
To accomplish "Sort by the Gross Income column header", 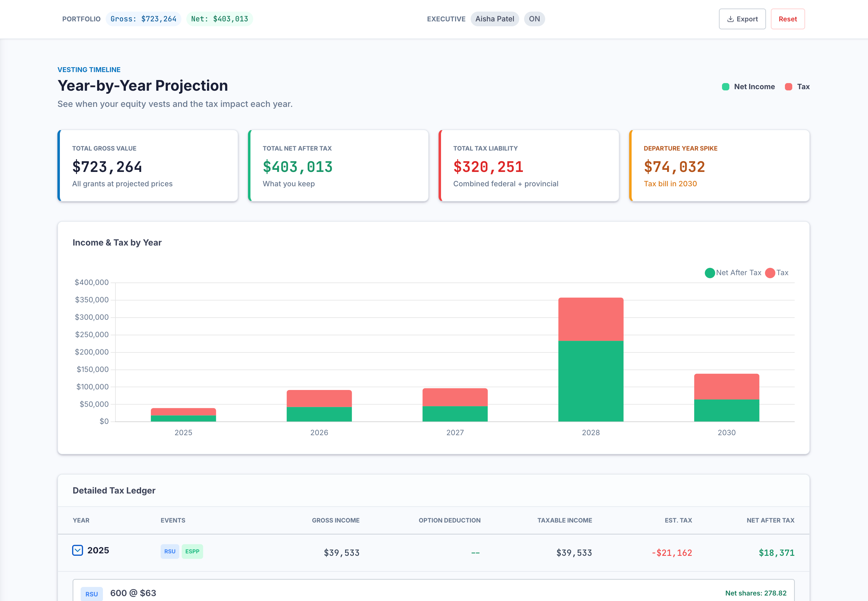I will [x=335, y=520].
